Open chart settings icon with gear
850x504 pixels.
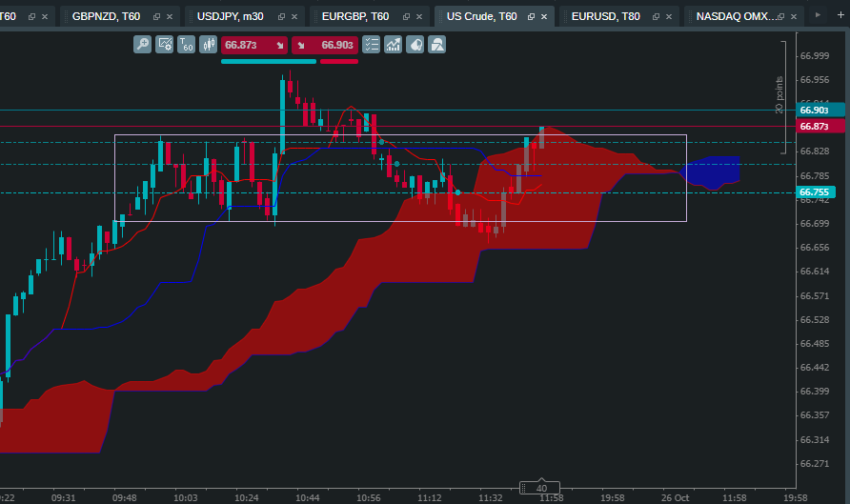pos(164,45)
